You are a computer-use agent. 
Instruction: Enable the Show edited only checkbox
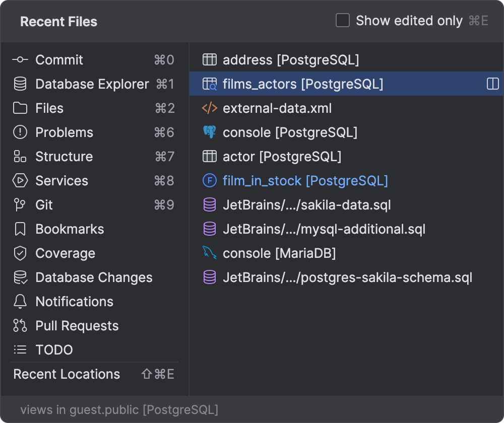343,21
